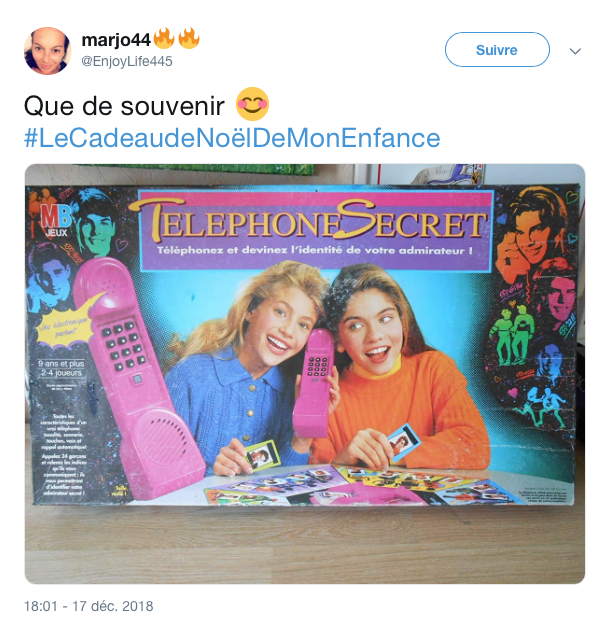The height and width of the screenshot is (621, 614).
Task: Click the Telephone Secret title in photo
Action: (x=309, y=219)
